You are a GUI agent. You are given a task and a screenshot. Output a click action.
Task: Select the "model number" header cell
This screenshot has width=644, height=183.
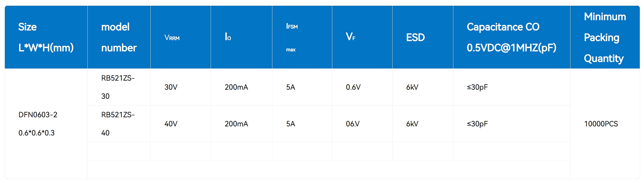(x=119, y=37)
